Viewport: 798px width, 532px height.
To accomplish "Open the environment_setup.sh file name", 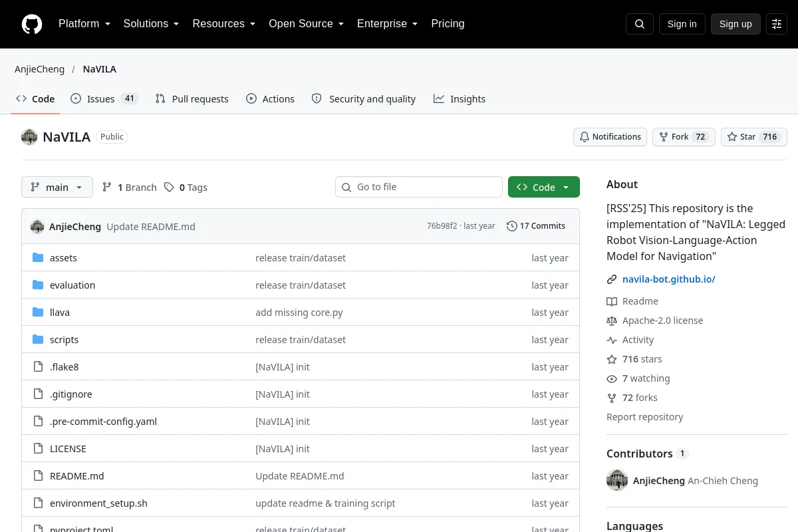I will (x=98, y=503).
